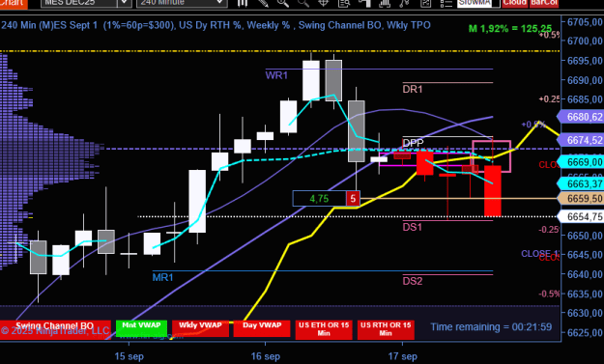Screen dimensions: 604x364
Task: Toggle the Chart Trader icon
Action: pos(364,3)
